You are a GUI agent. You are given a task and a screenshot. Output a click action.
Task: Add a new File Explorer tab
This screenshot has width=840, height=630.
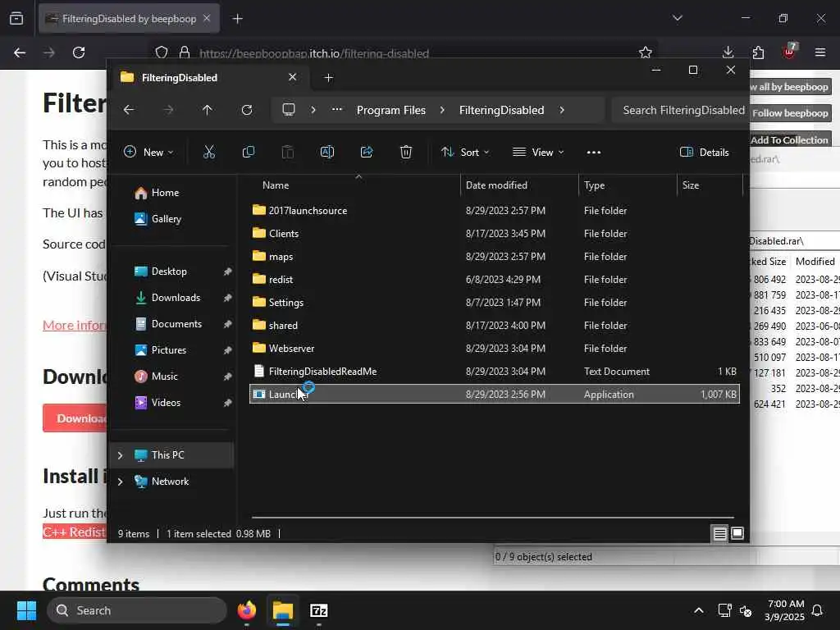(x=328, y=78)
